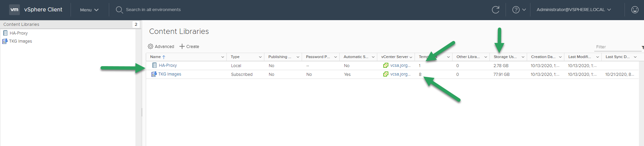644x146 pixels.
Task: Open the Other Libra... column dropdown chevron
Action: (485, 57)
